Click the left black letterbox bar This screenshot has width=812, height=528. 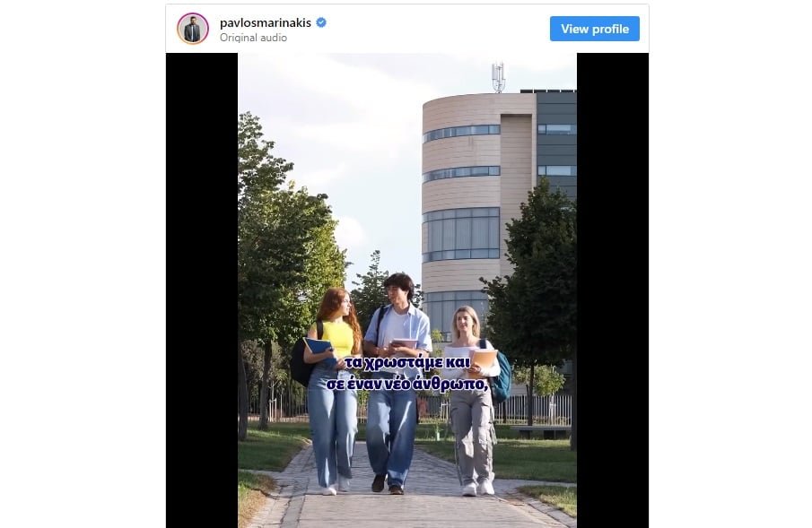click(x=202, y=290)
